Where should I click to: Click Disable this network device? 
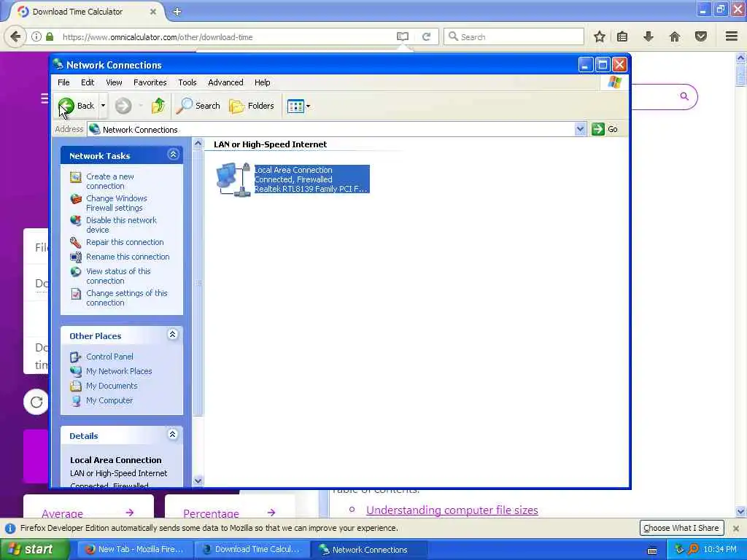tap(121, 225)
